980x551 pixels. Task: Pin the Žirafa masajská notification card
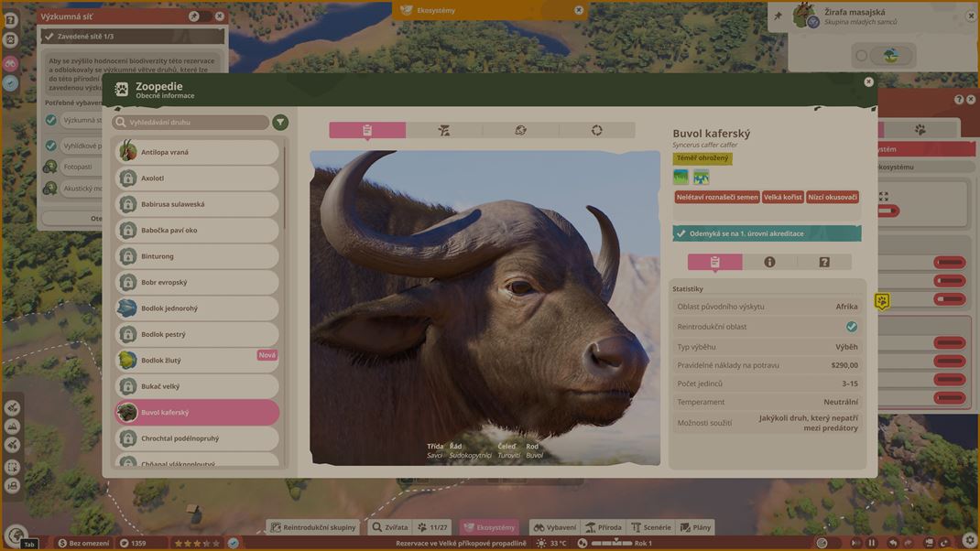pos(779,16)
